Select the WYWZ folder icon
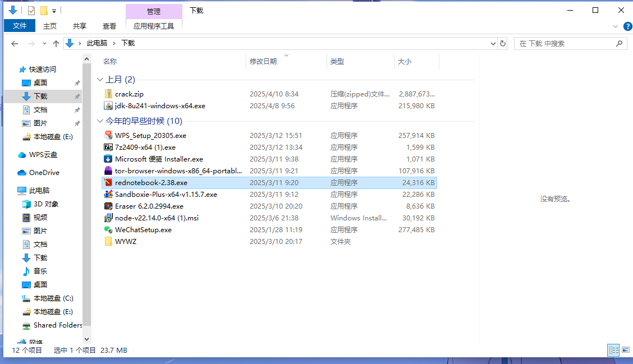Viewport: 633px width, 364px height. pyautogui.click(x=109, y=241)
